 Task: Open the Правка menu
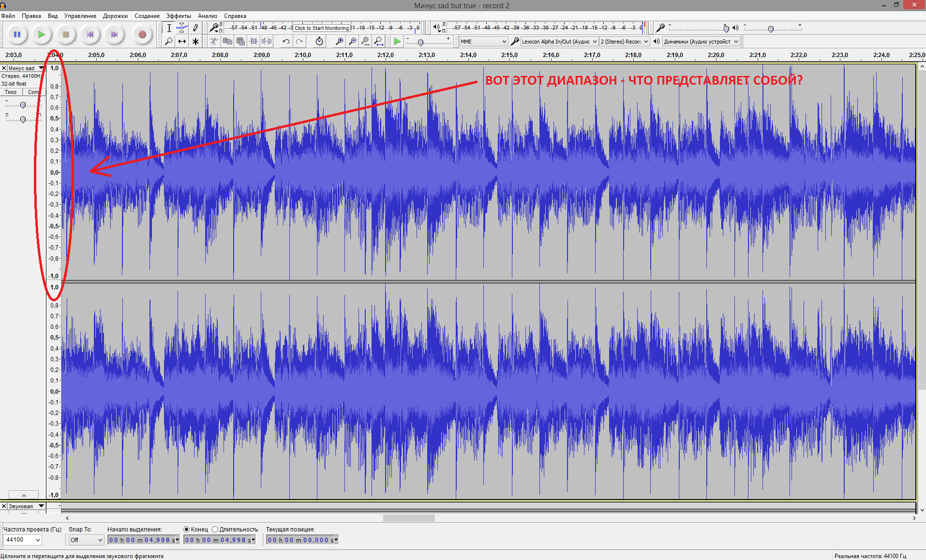tap(31, 16)
